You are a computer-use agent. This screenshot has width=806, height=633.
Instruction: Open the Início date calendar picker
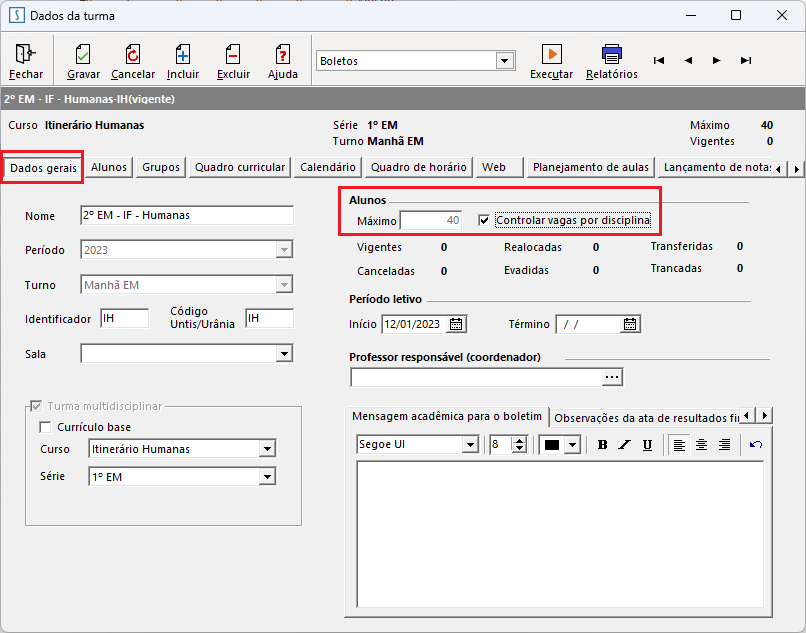(x=456, y=324)
